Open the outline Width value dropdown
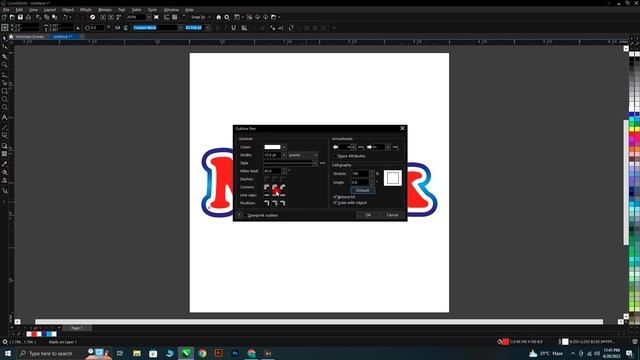The image size is (640, 360). 284,155
